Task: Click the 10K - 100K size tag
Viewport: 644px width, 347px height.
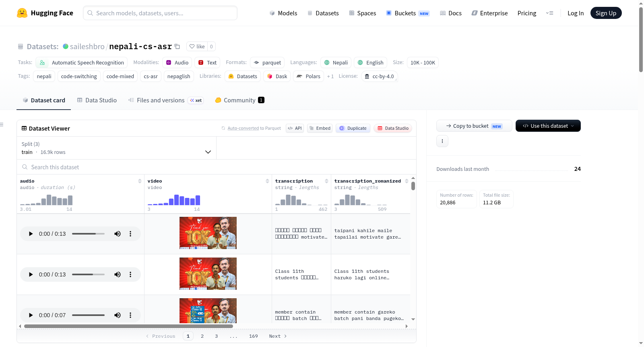Action: click(x=423, y=62)
